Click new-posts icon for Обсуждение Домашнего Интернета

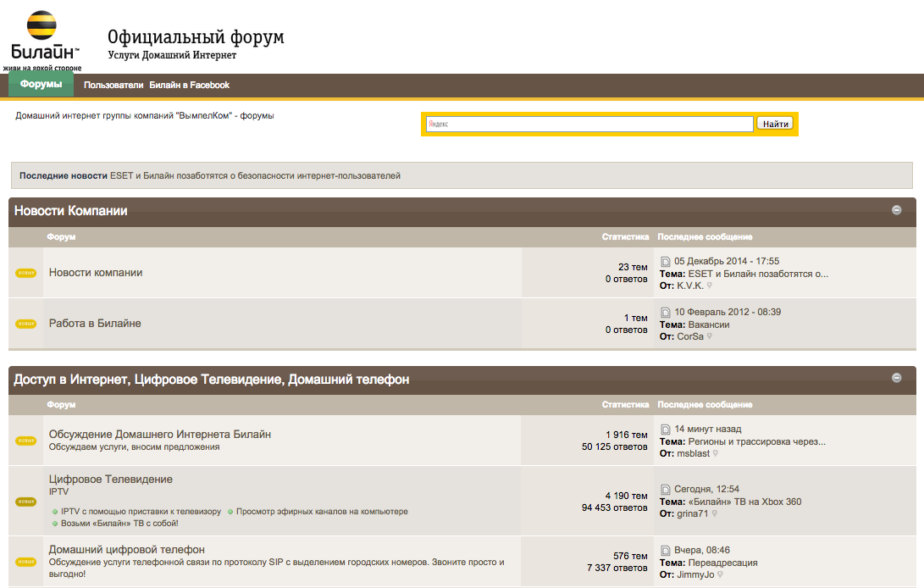(x=26, y=441)
